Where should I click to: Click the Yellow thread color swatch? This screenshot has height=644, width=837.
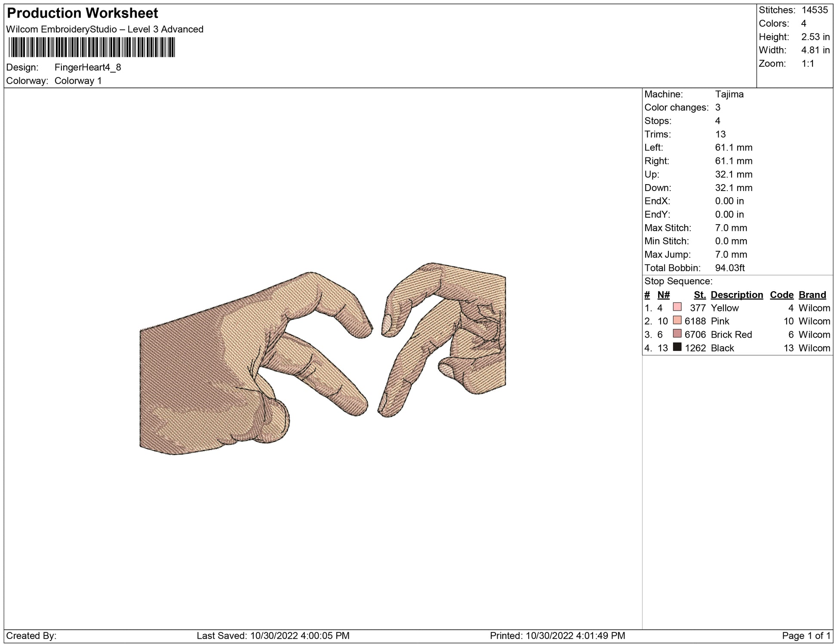[x=677, y=307]
